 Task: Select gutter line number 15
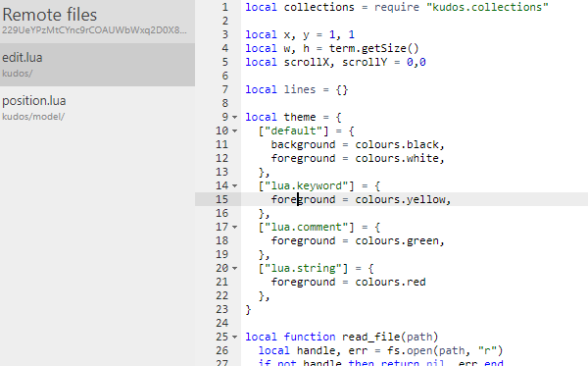point(221,199)
